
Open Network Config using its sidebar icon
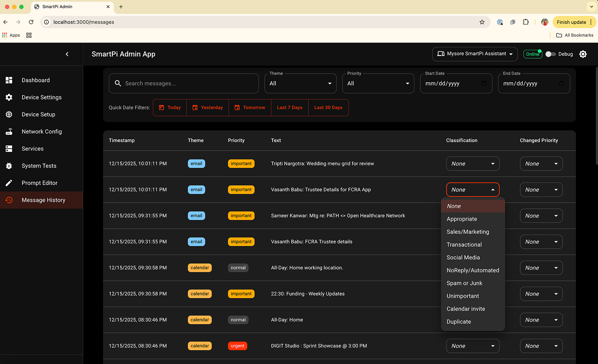(x=9, y=131)
